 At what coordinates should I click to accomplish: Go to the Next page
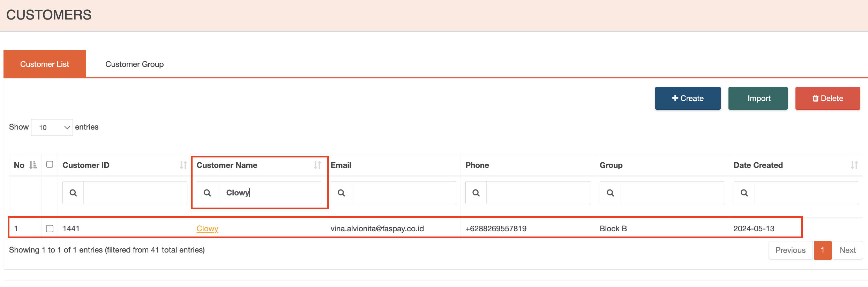coord(847,250)
